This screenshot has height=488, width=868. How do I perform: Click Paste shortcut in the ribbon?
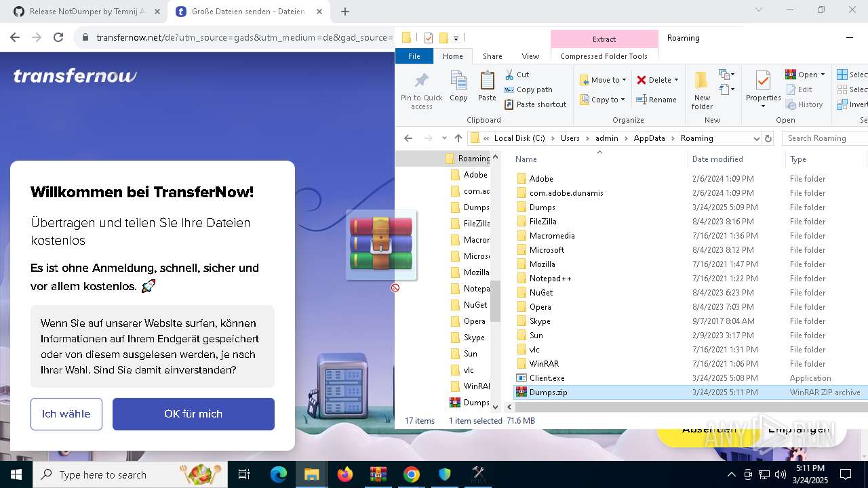535,104
